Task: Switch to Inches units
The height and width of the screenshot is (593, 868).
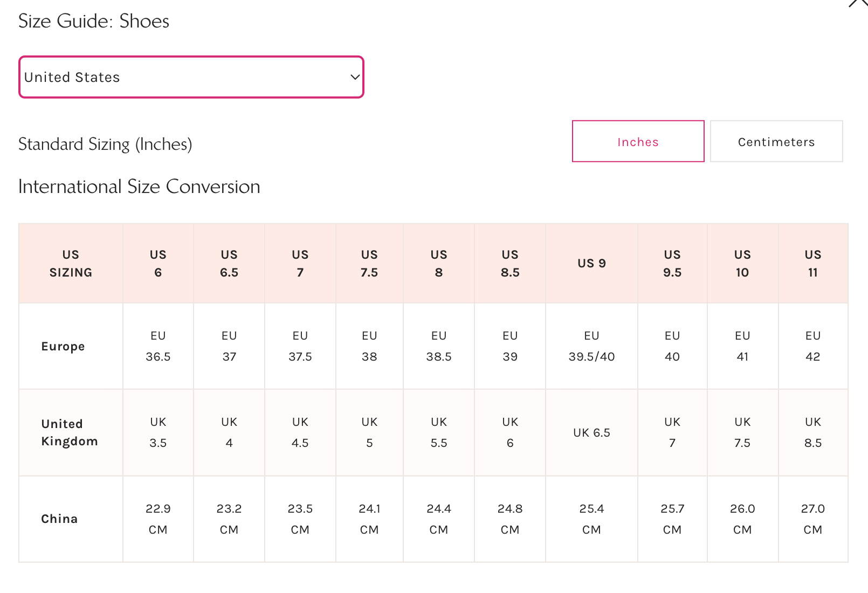Action: point(638,142)
